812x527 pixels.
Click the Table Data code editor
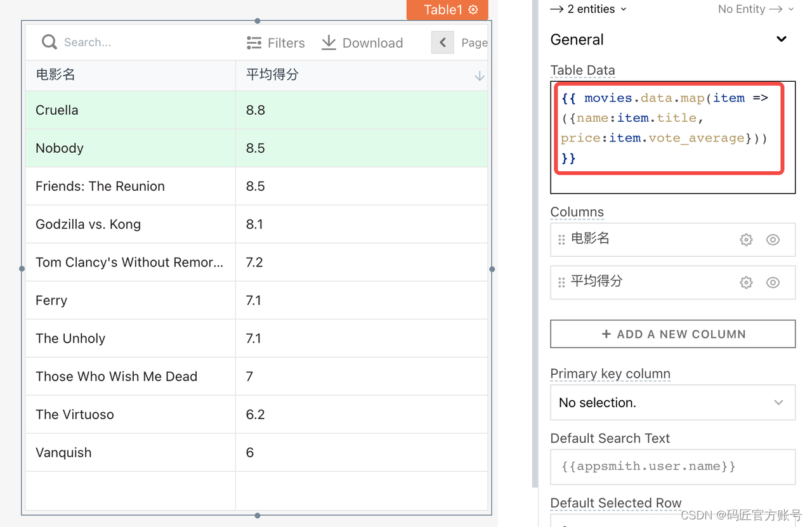(x=672, y=137)
